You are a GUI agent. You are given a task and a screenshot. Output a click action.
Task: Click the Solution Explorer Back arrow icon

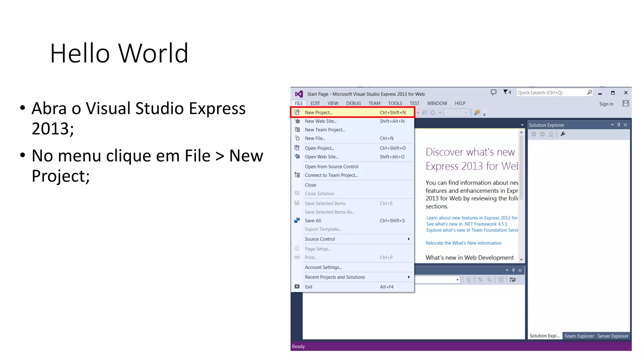(534, 134)
